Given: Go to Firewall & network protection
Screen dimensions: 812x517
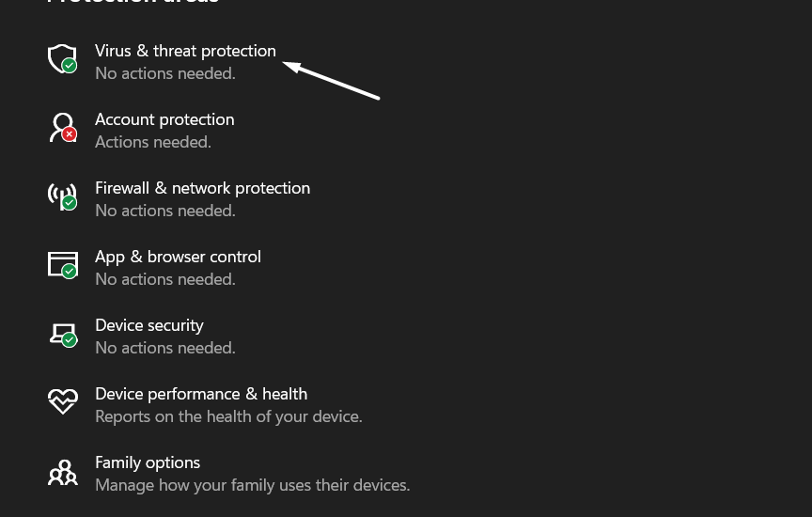Looking at the screenshot, I should click(202, 188).
